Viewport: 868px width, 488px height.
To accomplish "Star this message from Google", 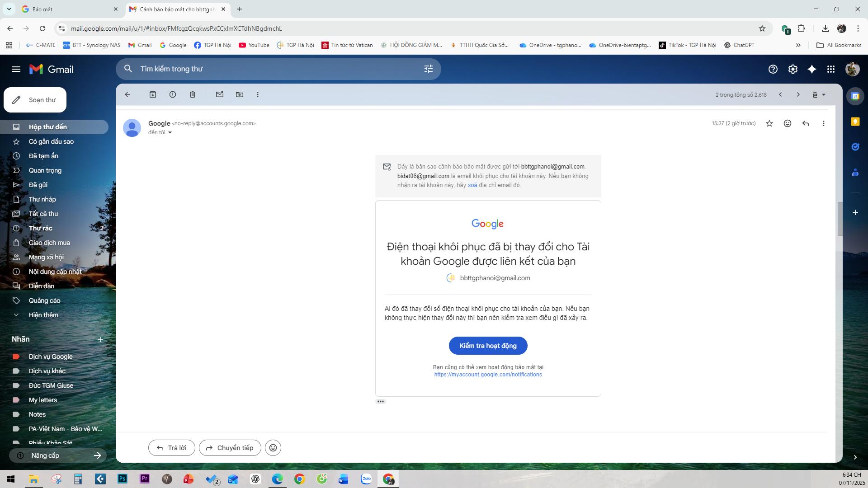I will (x=769, y=123).
